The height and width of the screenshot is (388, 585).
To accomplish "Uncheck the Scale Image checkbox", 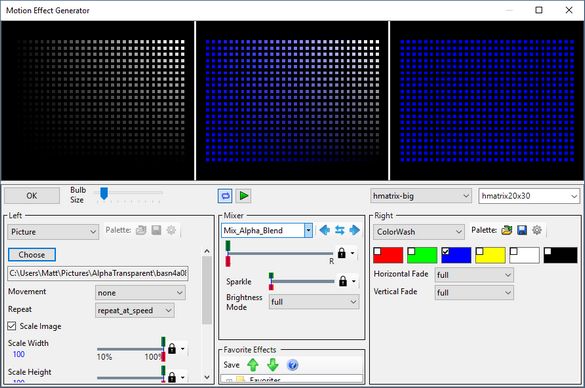I will [x=12, y=326].
